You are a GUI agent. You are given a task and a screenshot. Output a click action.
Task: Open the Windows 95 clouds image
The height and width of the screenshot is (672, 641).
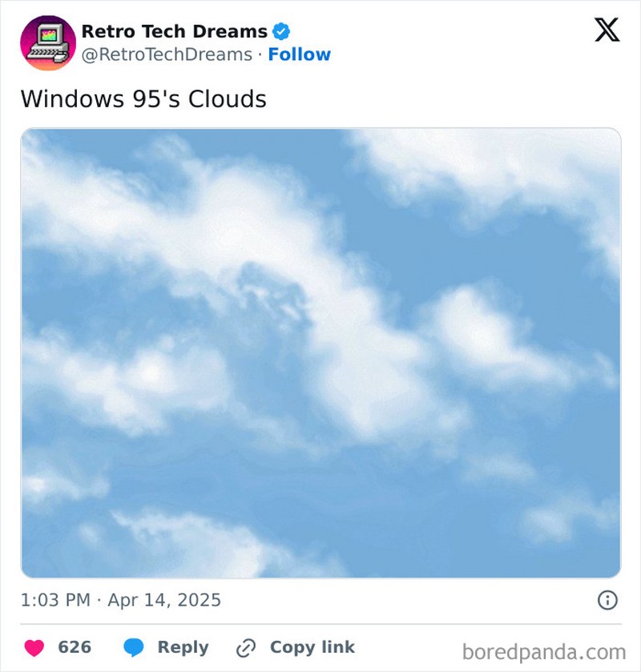pos(320,352)
